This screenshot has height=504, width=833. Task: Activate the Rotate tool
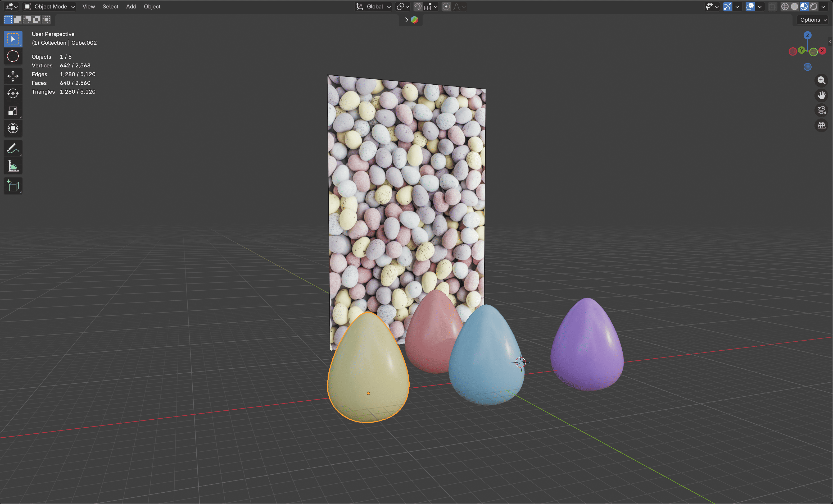coord(13,94)
